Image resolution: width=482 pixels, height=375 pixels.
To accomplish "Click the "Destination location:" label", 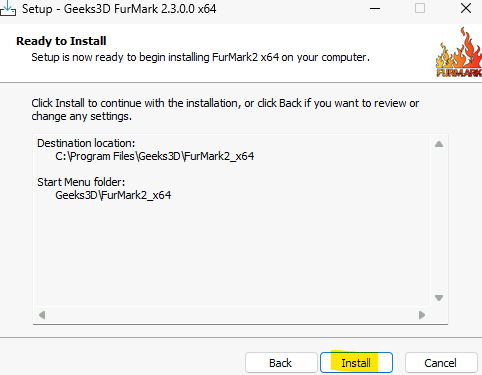I will click(x=86, y=143).
